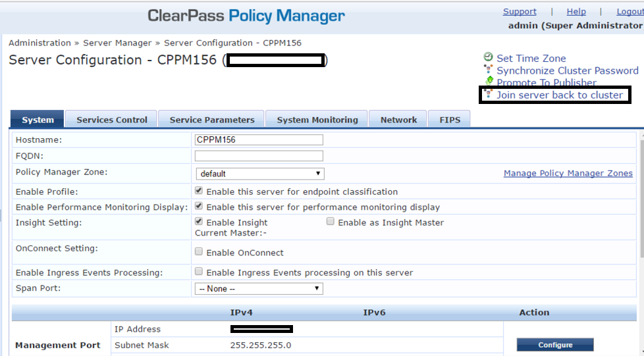
Task: Check Enable Ingress Events processing checkbox
Action: pyautogui.click(x=199, y=271)
